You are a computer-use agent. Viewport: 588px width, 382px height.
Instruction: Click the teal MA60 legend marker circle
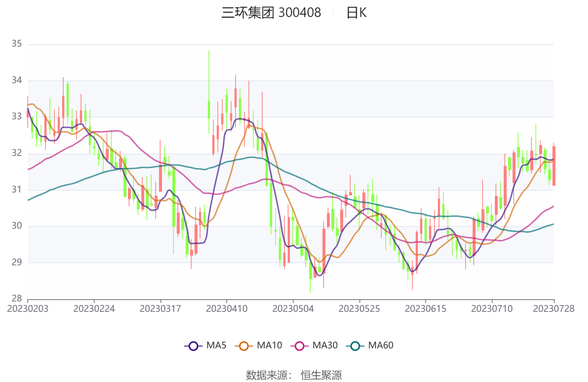click(x=355, y=346)
